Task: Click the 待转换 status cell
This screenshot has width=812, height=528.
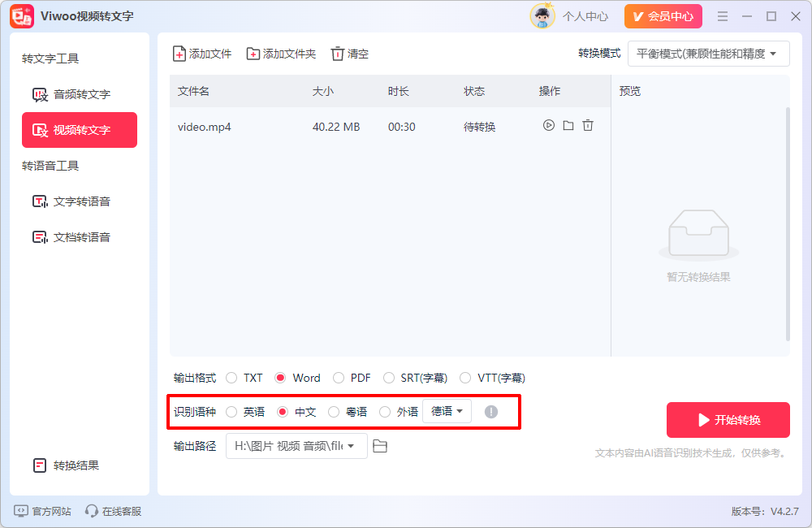Action: (480, 127)
